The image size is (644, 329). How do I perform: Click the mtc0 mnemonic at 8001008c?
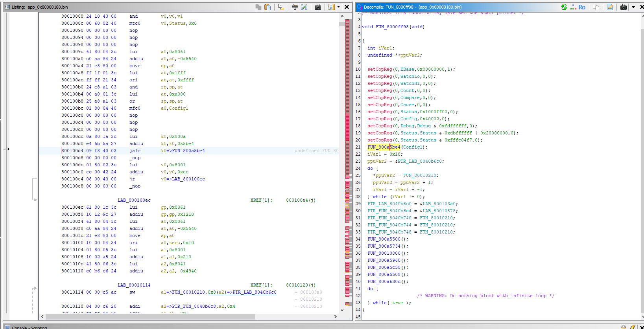pyautogui.click(x=135, y=23)
